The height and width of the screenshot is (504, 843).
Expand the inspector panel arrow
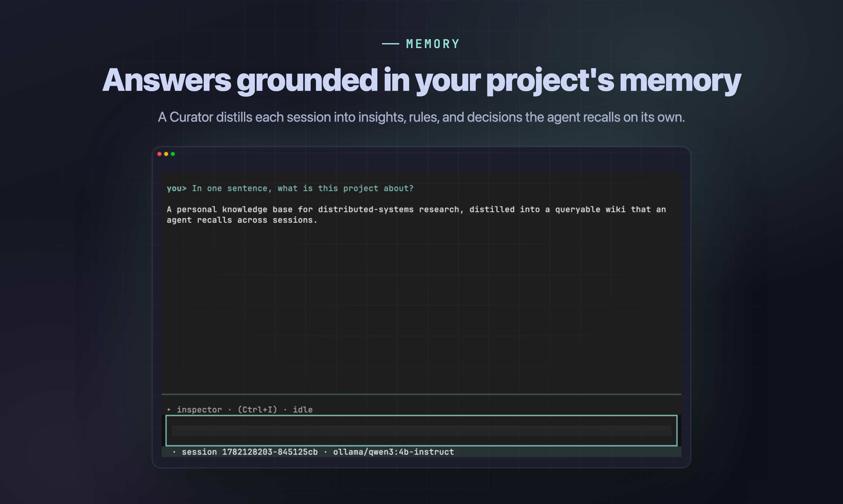(x=169, y=409)
